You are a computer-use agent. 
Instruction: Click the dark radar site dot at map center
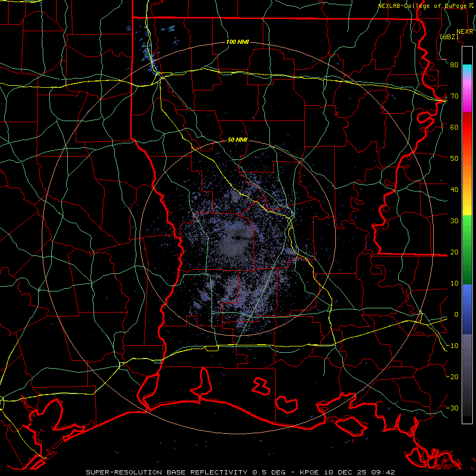pos(239,237)
